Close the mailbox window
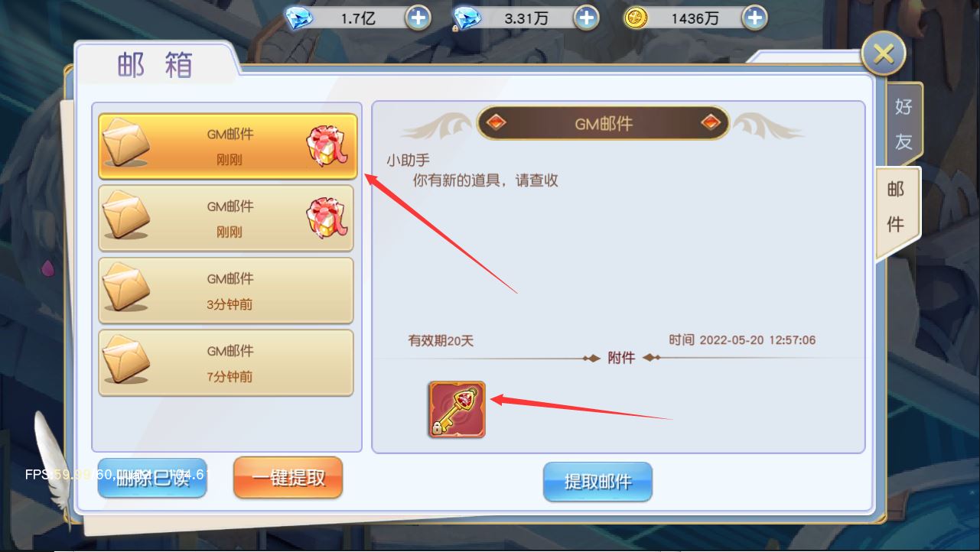Viewport: 980px width, 552px height. click(884, 54)
